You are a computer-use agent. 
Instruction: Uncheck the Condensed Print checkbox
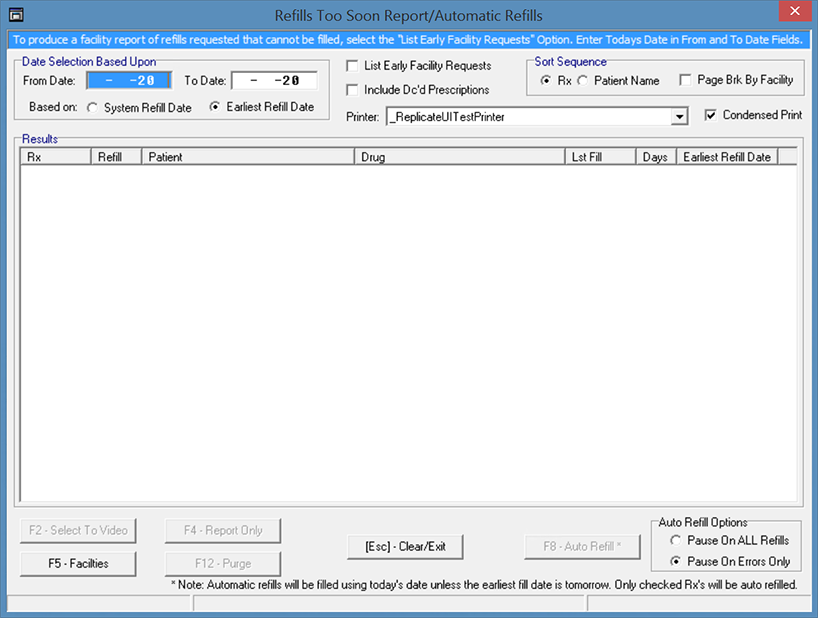[710, 115]
